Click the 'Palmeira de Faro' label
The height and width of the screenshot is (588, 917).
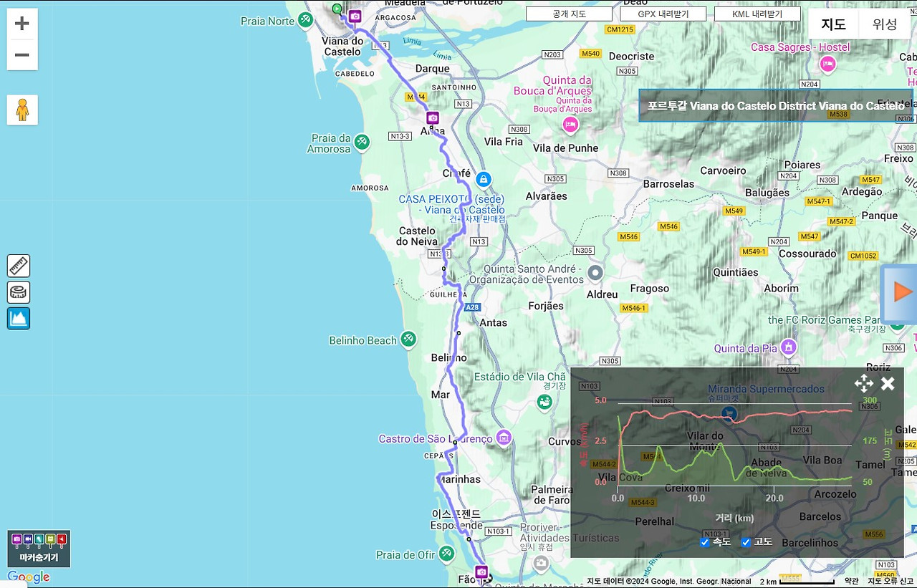(x=552, y=495)
